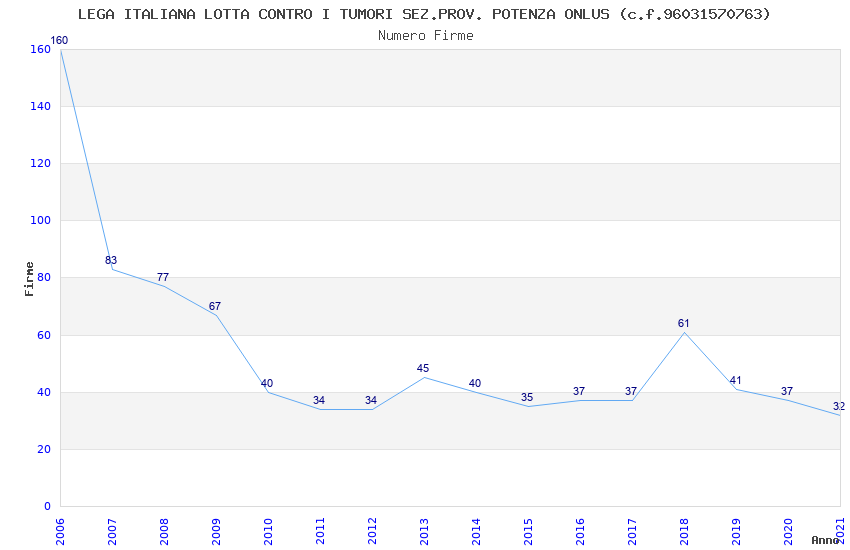Click the x-axis year 2014
Screen dimensions: 850x550
coord(476,532)
